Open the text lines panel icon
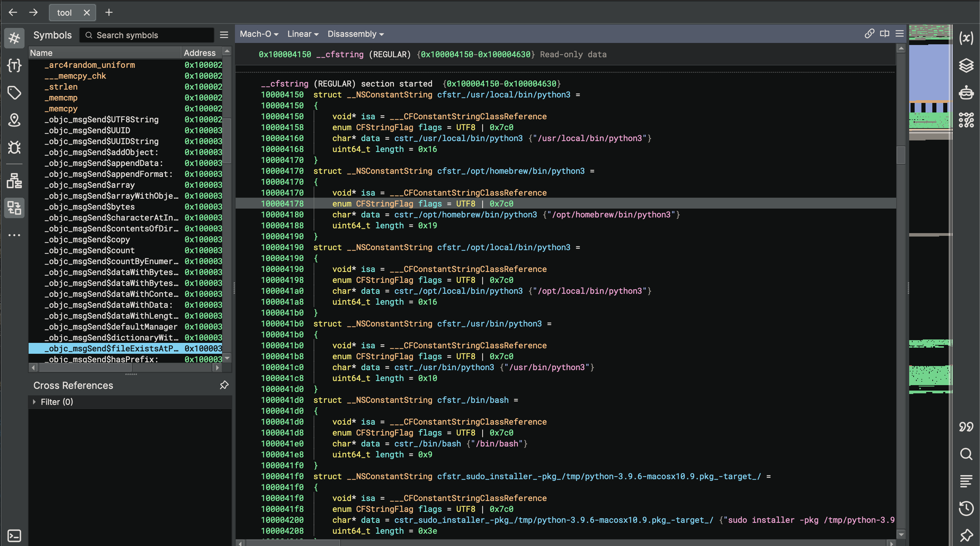This screenshot has width=980, height=546. point(966,481)
